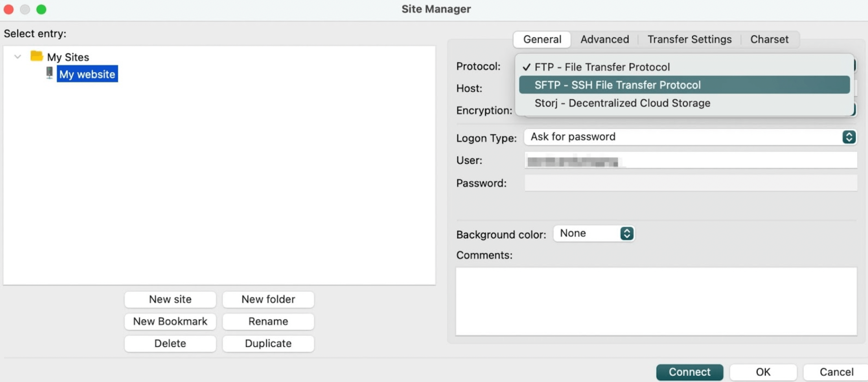Open the Logon Type stepper arrows
Viewport: 868px width, 382px height.
click(849, 137)
